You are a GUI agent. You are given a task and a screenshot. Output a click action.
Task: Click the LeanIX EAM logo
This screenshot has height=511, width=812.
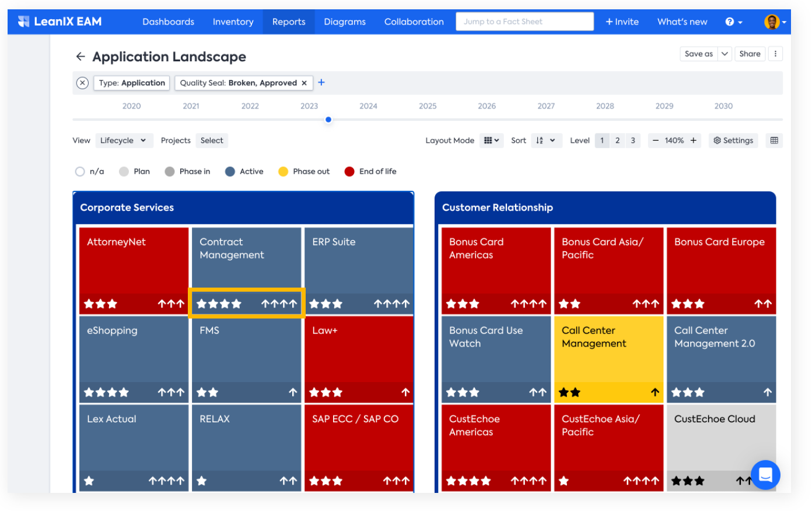(60, 22)
